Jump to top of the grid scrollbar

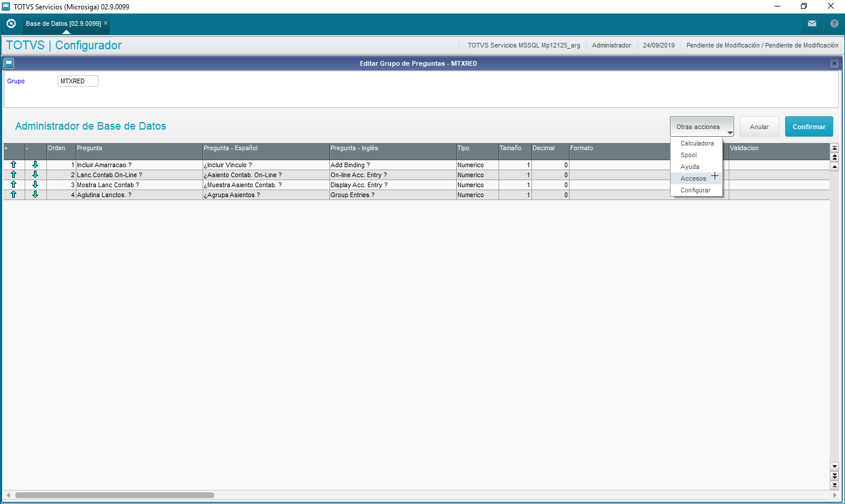tap(834, 148)
